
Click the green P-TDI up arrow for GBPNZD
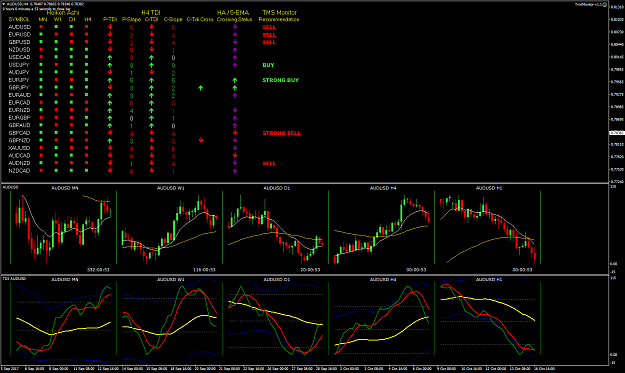[110, 141]
